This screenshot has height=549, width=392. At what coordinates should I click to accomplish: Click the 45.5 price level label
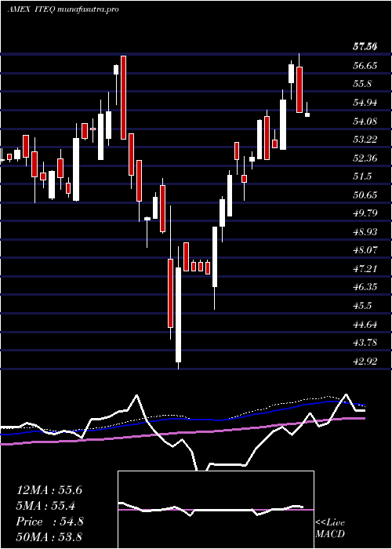click(362, 306)
